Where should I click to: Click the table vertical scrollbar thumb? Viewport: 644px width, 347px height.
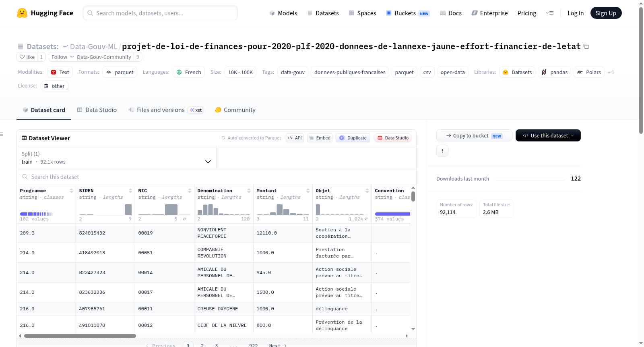[x=413, y=197]
